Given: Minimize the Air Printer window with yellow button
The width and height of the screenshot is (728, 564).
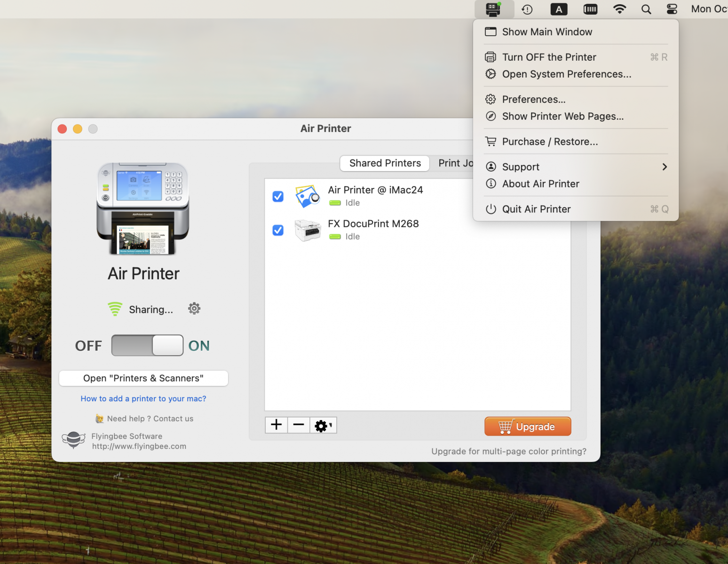Looking at the screenshot, I should point(78,129).
